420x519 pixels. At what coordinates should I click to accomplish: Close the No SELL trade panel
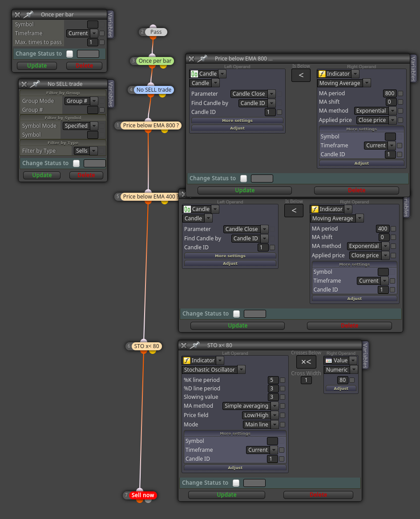click(x=24, y=84)
